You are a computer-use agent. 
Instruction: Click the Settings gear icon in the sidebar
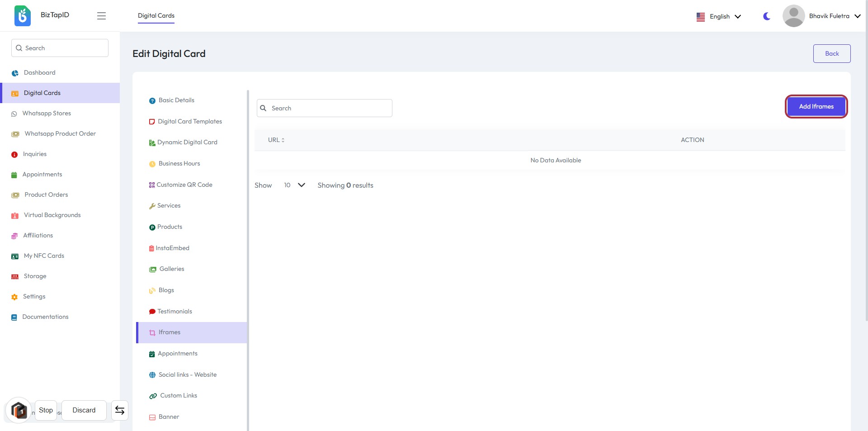[x=14, y=297]
